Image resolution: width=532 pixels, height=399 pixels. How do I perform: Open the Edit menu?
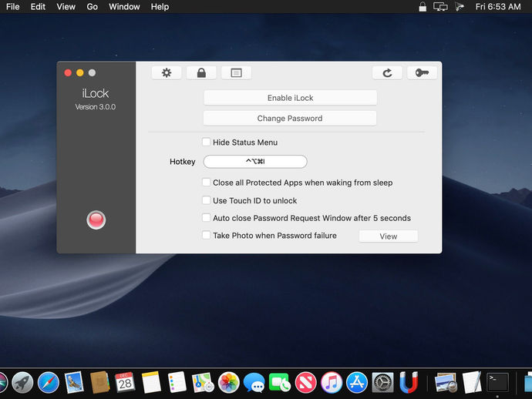[x=38, y=7]
